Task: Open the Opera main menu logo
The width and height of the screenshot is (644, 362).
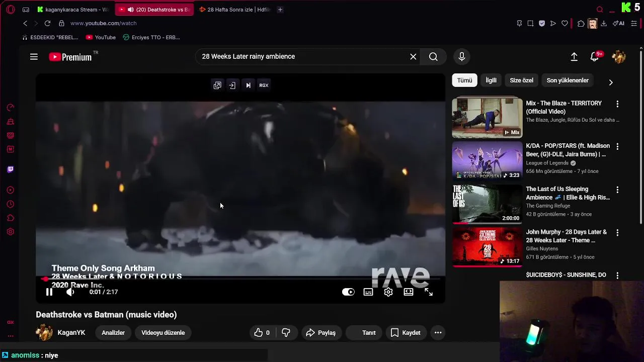Action: [x=11, y=10]
